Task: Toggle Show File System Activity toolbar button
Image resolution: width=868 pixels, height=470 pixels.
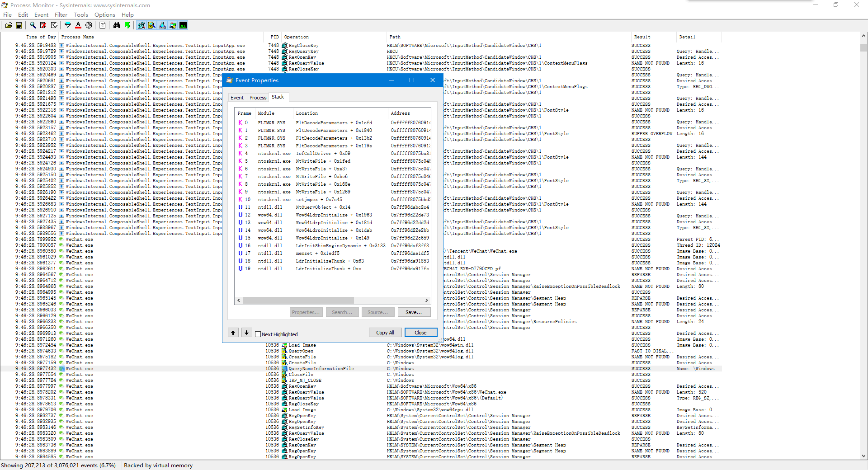Action: pyautogui.click(x=152, y=25)
